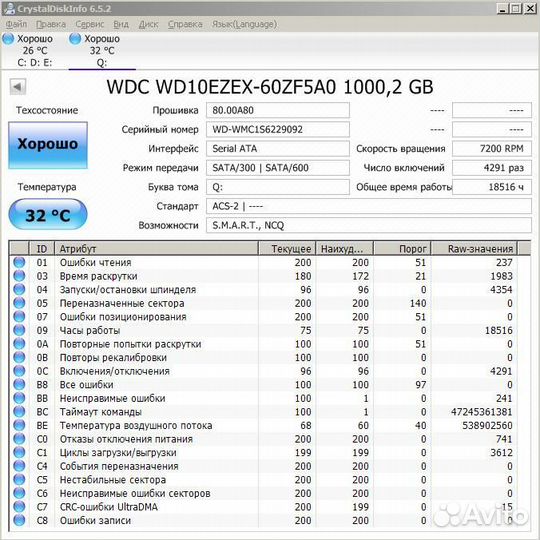The width and height of the screenshot is (540, 540).
Task: Open the Язык(Language) menu
Action: point(244,24)
